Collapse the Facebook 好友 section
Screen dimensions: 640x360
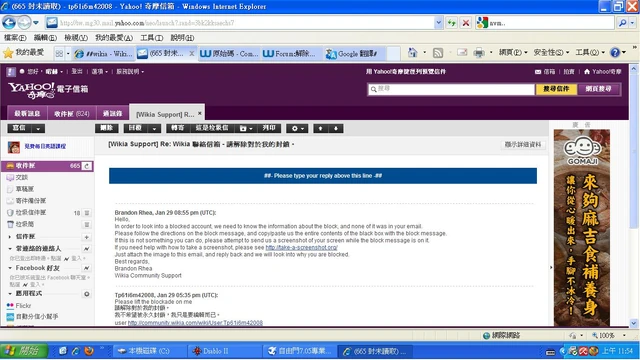(10, 268)
